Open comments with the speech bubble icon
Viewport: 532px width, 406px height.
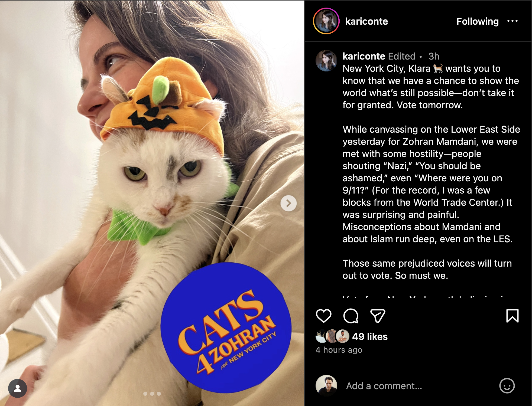tap(351, 316)
